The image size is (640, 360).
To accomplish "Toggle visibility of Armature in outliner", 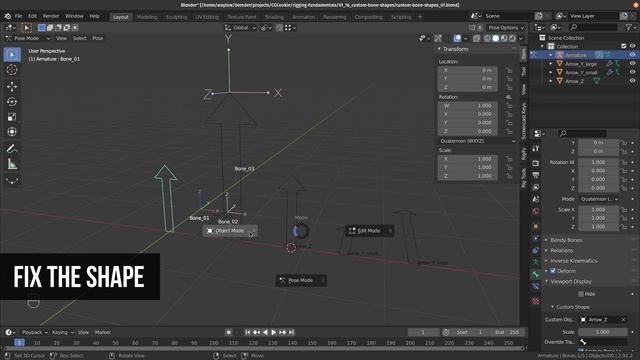I will pos(632,55).
